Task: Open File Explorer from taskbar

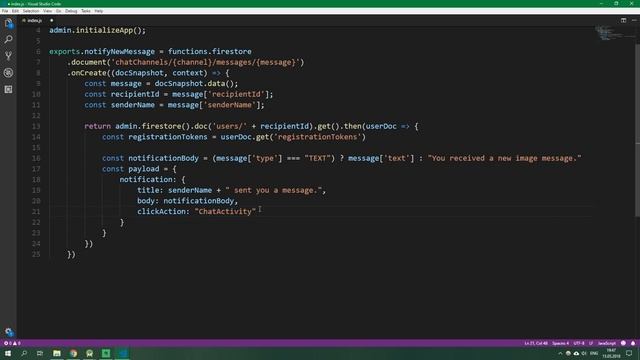Action: tap(57, 353)
